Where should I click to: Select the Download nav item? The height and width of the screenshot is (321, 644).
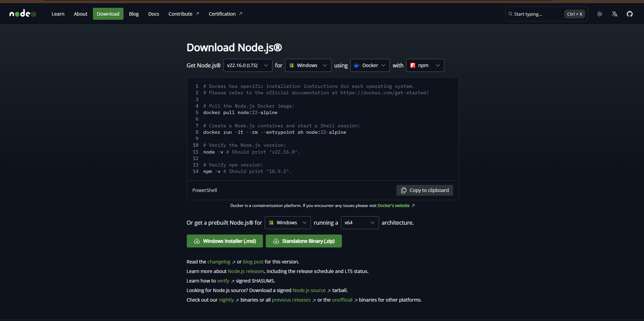pos(108,14)
